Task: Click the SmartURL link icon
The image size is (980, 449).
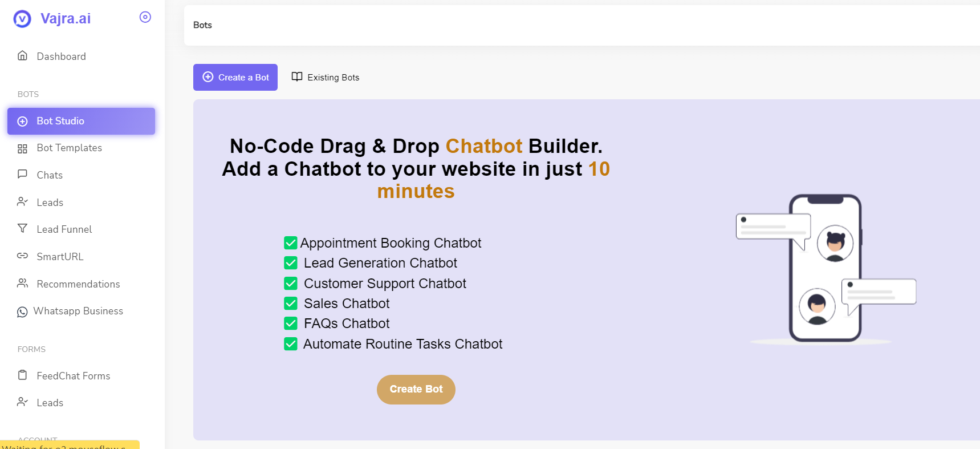Action: pyautogui.click(x=23, y=256)
